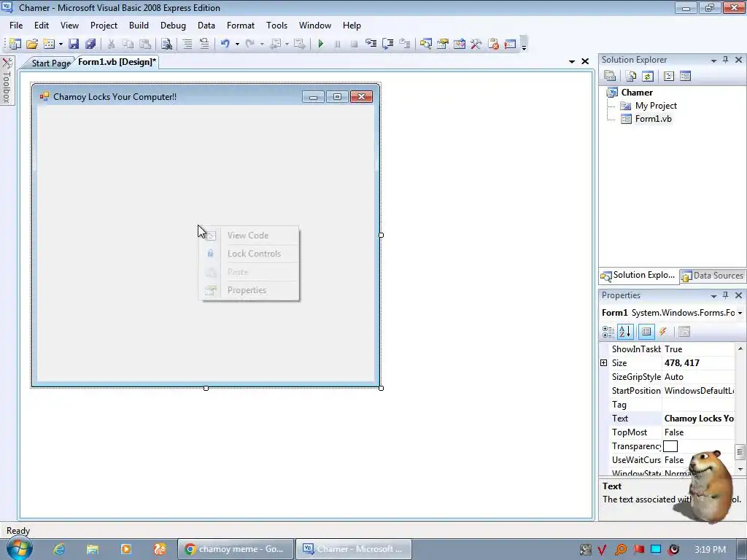
Task: Show Events lightning bolt in Properties panel
Action: pyautogui.click(x=663, y=332)
